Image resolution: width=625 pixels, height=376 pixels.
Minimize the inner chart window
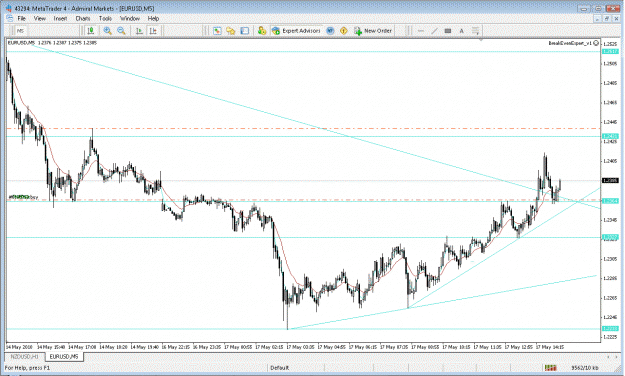click(x=597, y=18)
